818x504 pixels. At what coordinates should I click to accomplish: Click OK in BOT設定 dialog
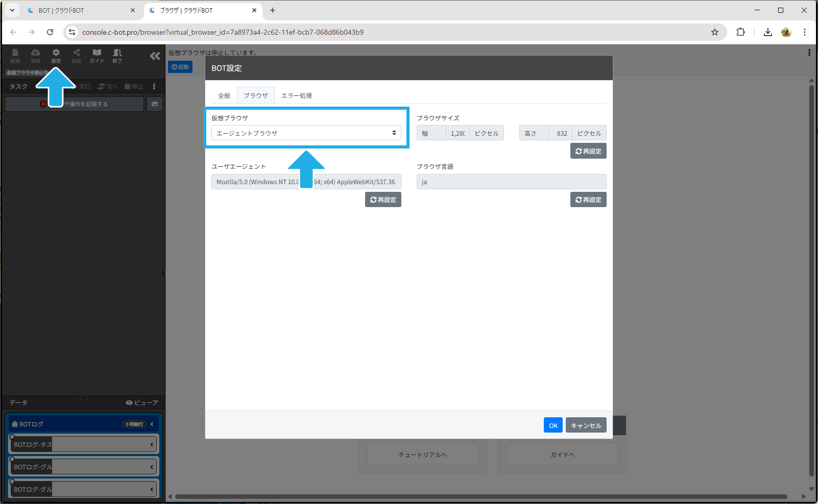(553, 425)
